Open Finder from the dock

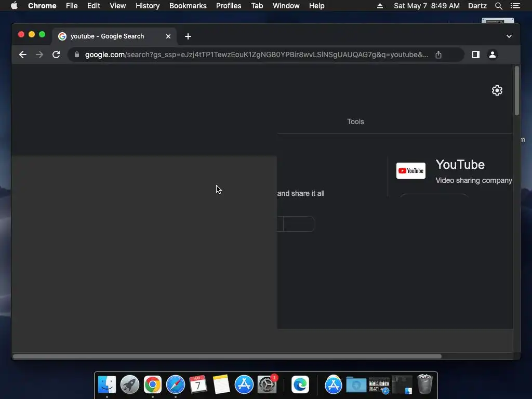pyautogui.click(x=107, y=385)
